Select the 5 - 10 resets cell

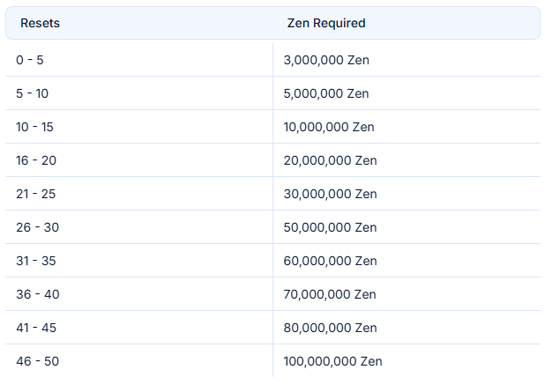tap(33, 93)
